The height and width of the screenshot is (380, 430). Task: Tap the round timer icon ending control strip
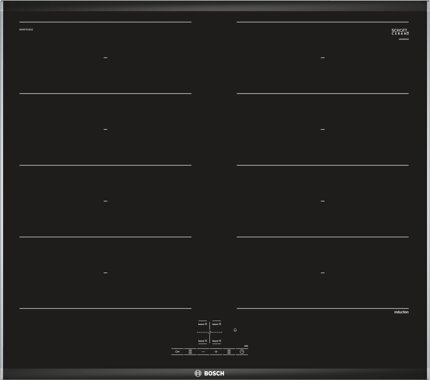pos(242,352)
